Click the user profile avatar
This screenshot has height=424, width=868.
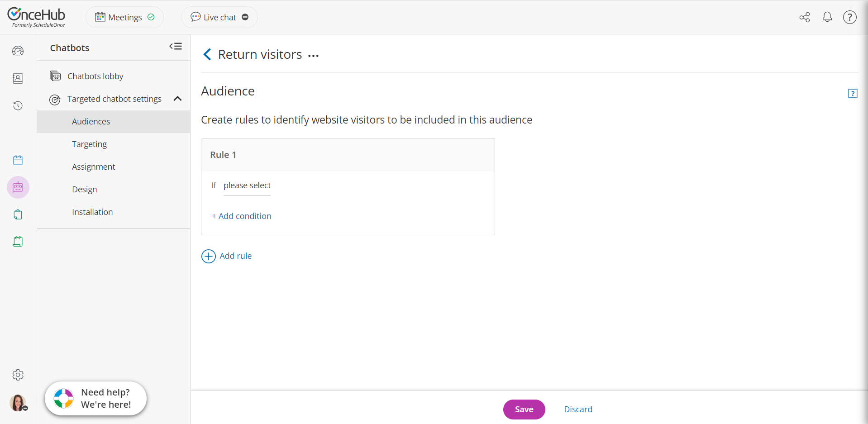18,402
